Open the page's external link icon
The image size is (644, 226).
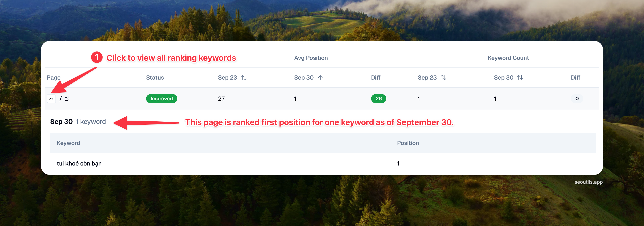(x=67, y=99)
